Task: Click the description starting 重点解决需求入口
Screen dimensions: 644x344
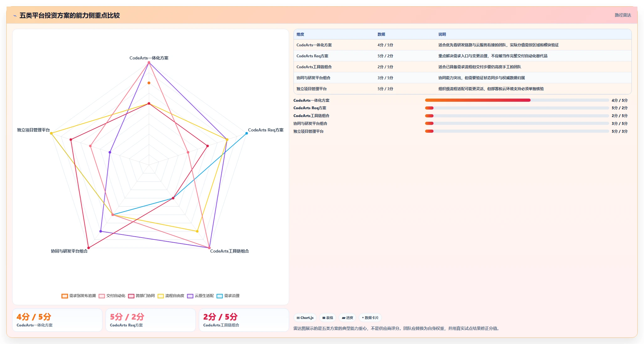Action: (x=493, y=56)
